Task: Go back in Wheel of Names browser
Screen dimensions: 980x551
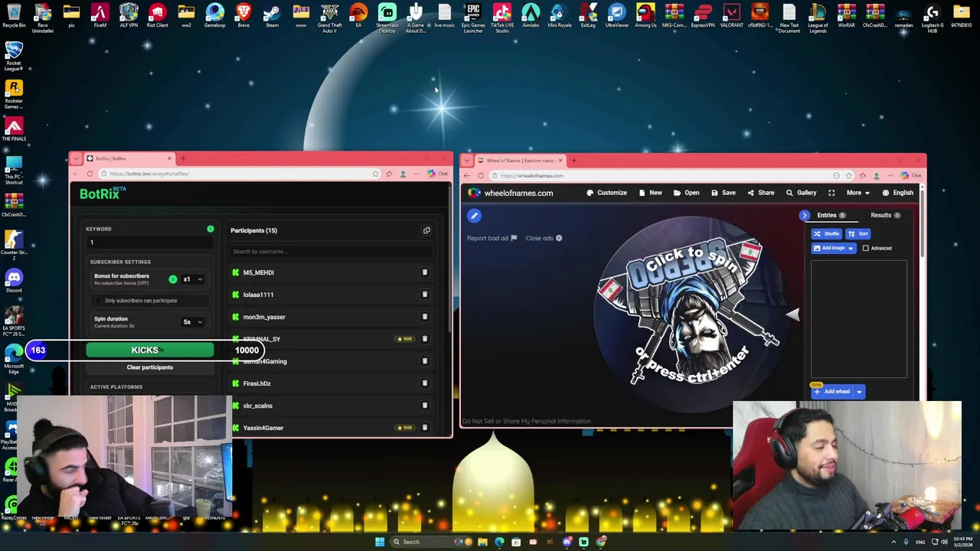Action: pos(467,176)
